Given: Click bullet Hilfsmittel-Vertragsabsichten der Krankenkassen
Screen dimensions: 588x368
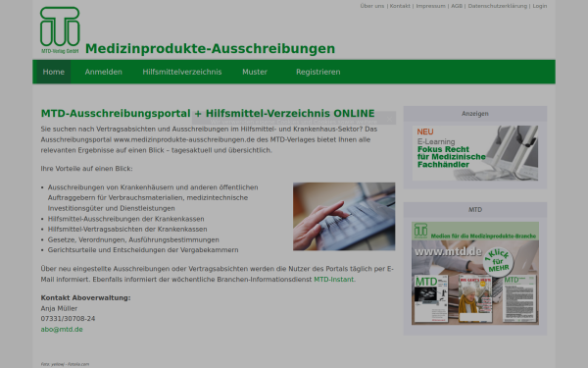Looking at the screenshot, I should 127,229.
